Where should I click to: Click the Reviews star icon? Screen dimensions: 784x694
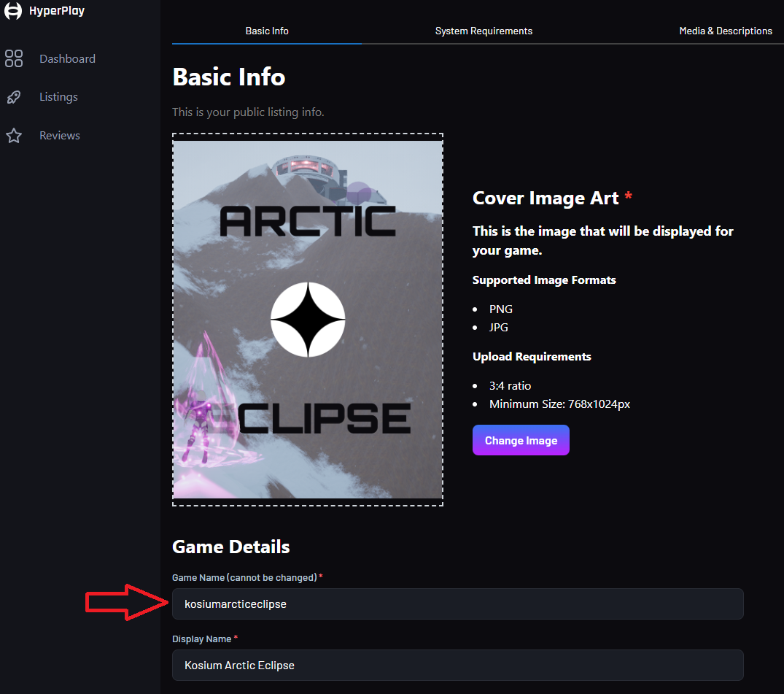14,136
